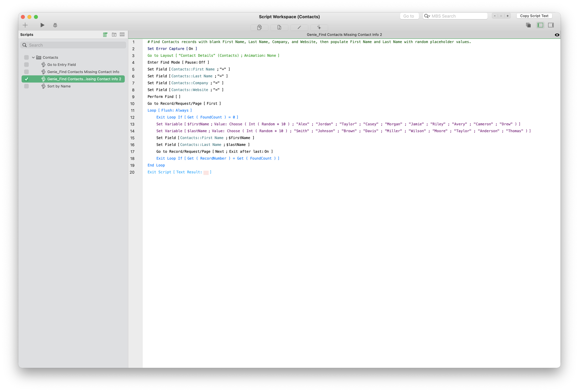The width and height of the screenshot is (579, 392).
Task: Click the new script icon in Scripts panel header
Action: pos(105,35)
